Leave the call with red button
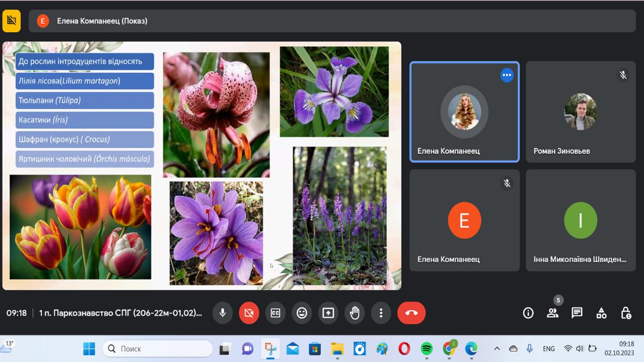The height and width of the screenshot is (362, 644). [411, 313]
